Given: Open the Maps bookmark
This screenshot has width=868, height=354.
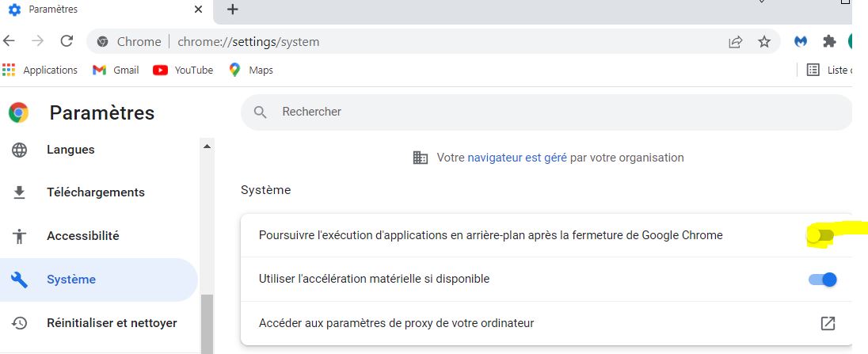Looking at the screenshot, I should pos(251,70).
